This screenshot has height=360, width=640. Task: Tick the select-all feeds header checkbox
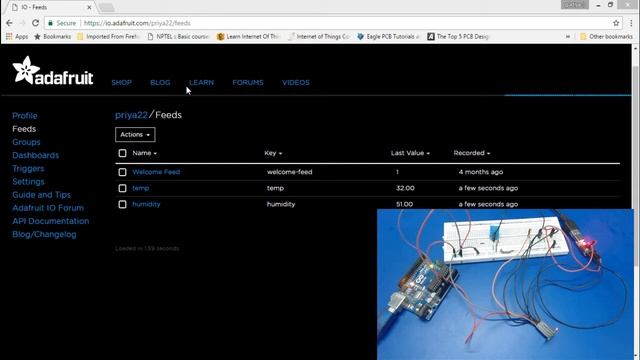coord(122,153)
